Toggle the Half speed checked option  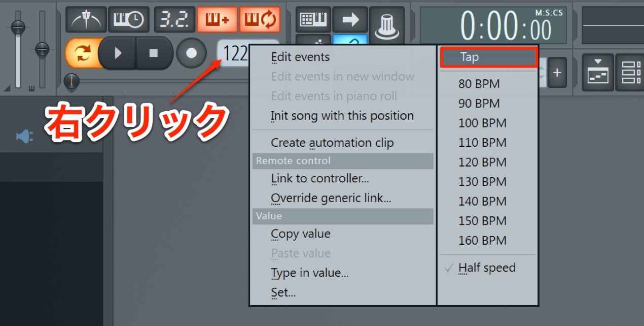point(487,268)
